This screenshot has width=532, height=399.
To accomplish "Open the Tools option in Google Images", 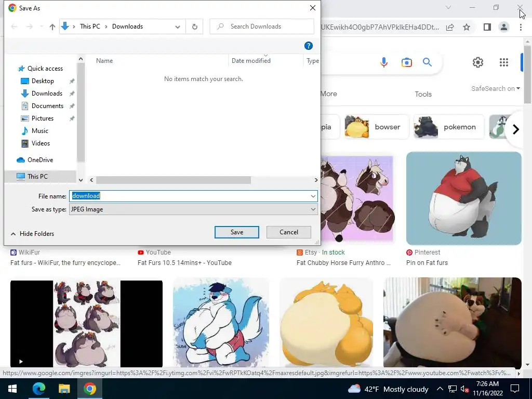I will (423, 95).
